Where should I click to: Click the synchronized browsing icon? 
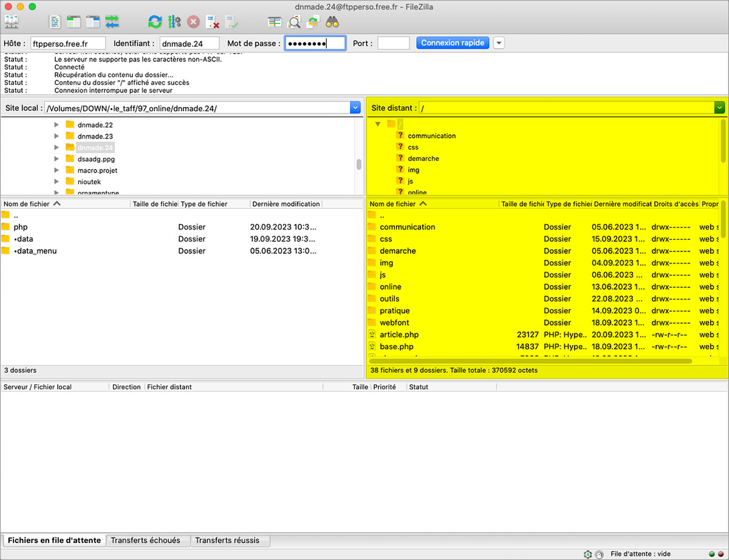[313, 22]
